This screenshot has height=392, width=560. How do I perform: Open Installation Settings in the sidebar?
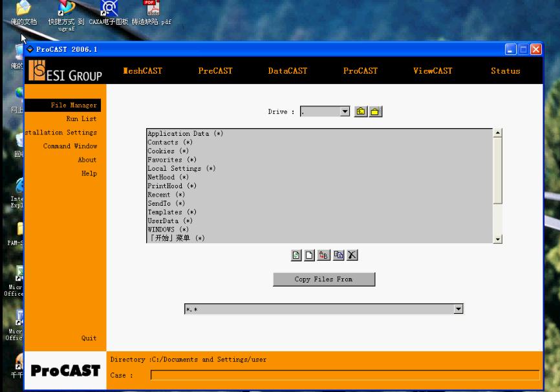coord(61,132)
